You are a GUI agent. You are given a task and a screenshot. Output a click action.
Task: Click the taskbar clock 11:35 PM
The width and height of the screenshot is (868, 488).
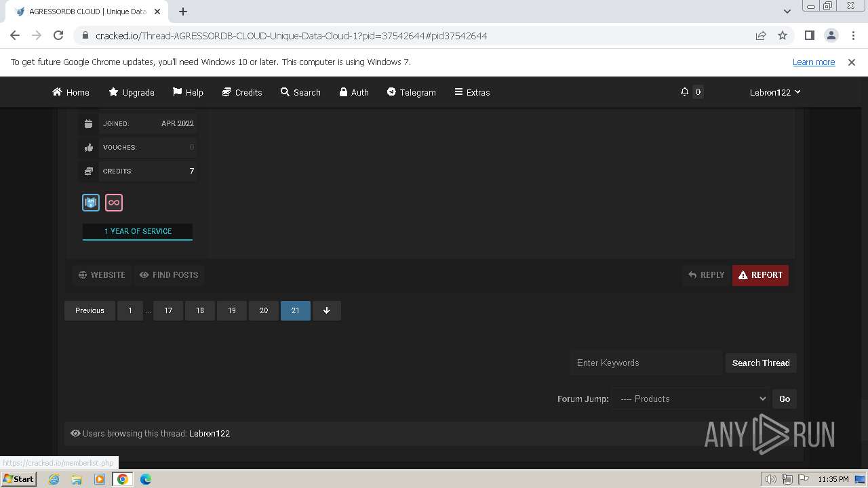(x=833, y=479)
